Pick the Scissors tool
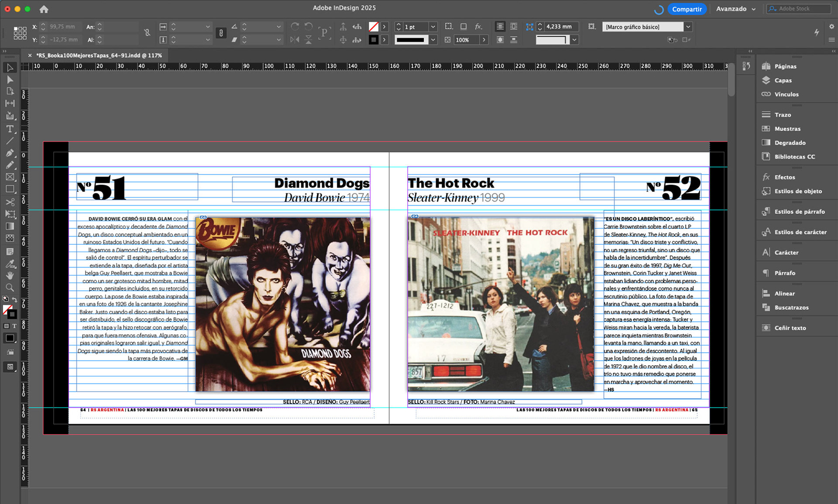The image size is (838, 504). (10, 202)
